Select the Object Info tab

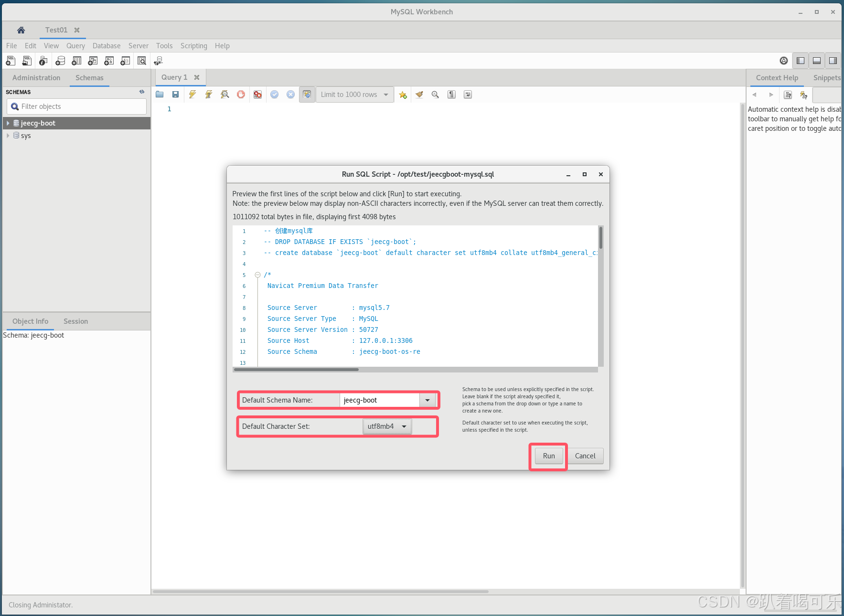(x=31, y=321)
